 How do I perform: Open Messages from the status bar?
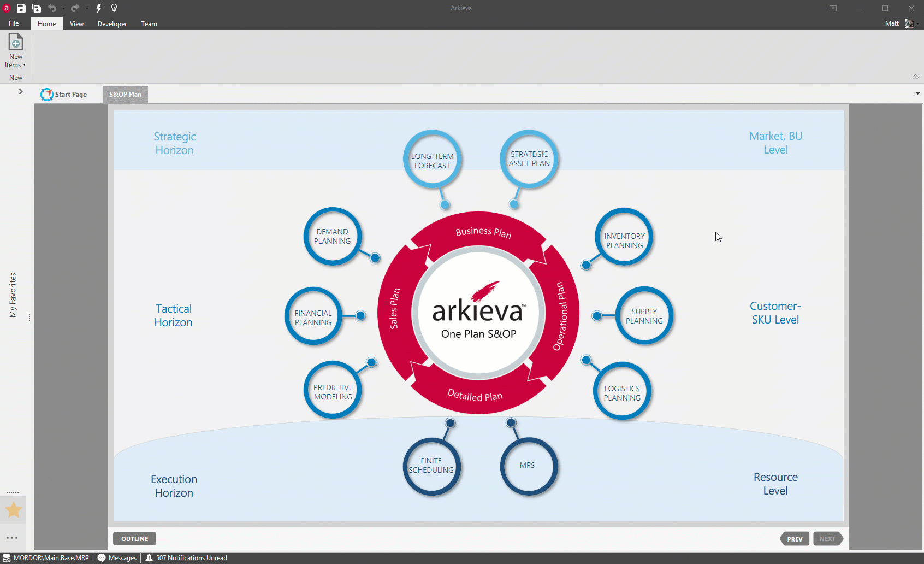(x=117, y=558)
